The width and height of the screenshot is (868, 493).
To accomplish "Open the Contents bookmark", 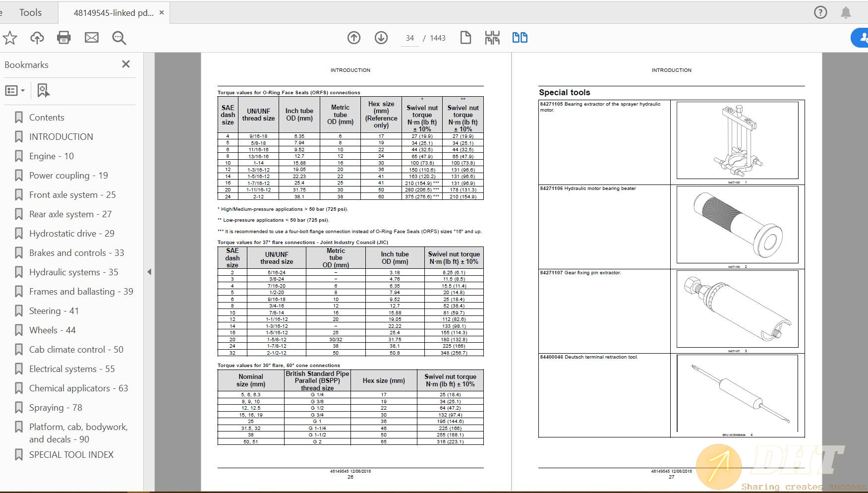I will pyautogui.click(x=47, y=118).
